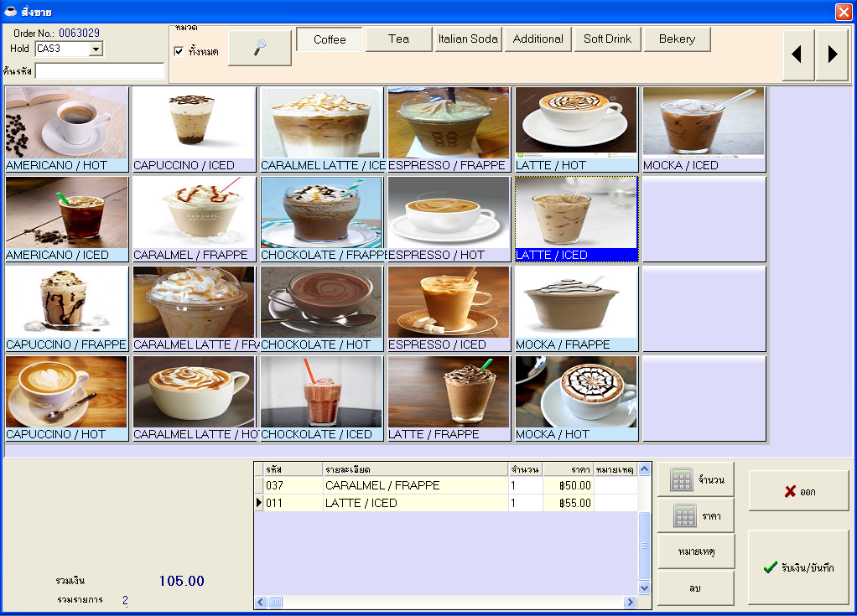
Task: Add CHOCKOLATE / HOT to the order
Action: 322,308
